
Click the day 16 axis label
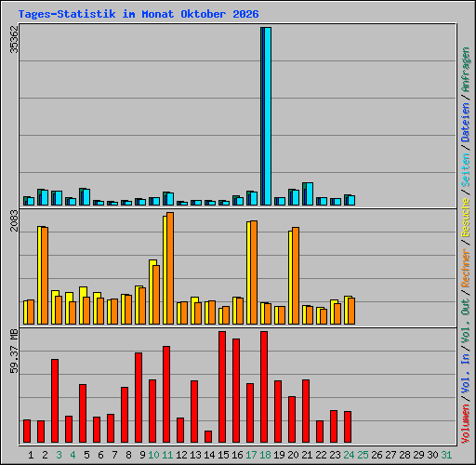coord(237,455)
